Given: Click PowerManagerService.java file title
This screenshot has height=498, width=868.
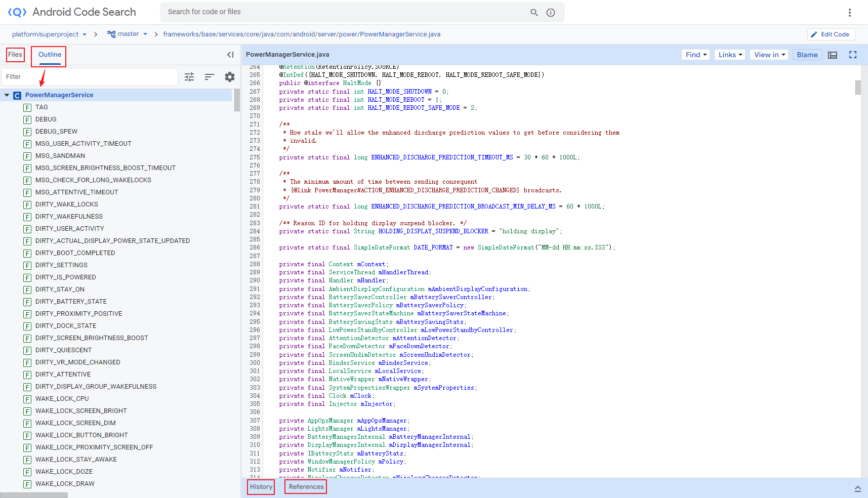Looking at the screenshot, I should click(287, 55).
